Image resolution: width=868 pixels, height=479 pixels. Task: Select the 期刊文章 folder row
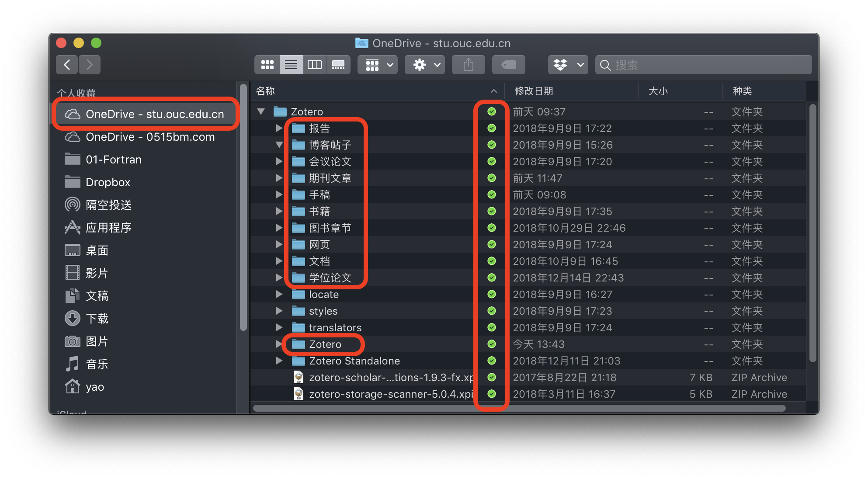[x=528, y=178]
